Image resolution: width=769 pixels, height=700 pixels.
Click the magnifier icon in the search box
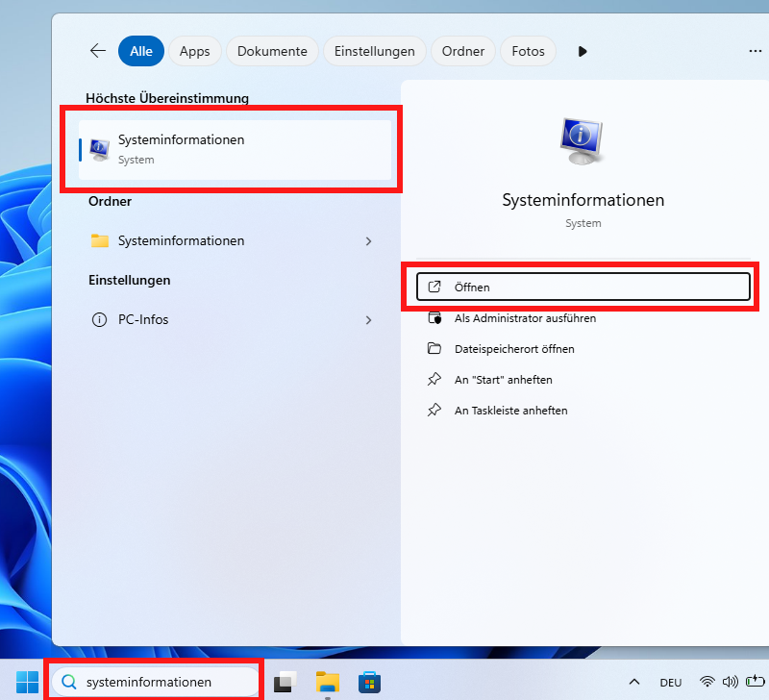click(69, 682)
